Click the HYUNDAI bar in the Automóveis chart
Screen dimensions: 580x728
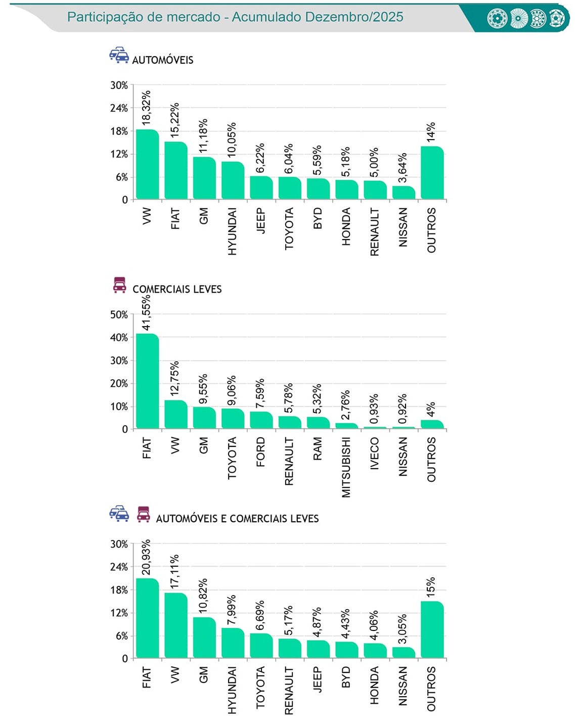pos(233,180)
